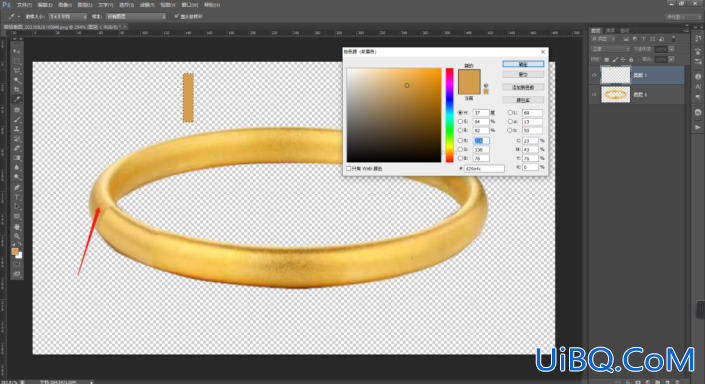This screenshot has width=705, height=384.
Task: Enable the Only Web Colors checkbox
Action: click(348, 169)
